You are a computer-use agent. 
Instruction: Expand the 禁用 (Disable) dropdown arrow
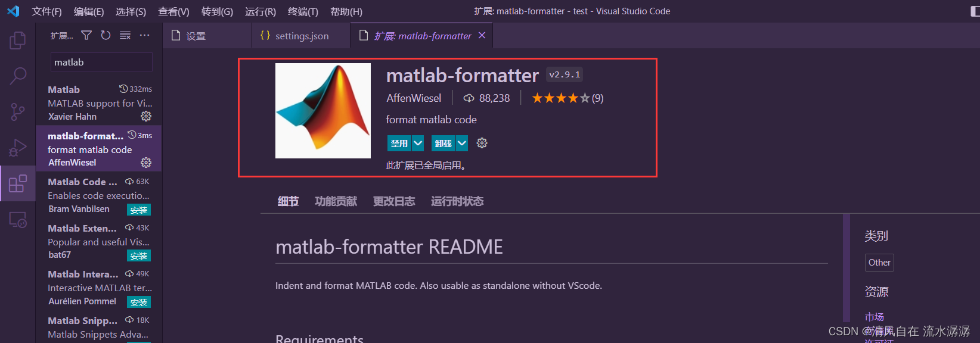coord(418,143)
